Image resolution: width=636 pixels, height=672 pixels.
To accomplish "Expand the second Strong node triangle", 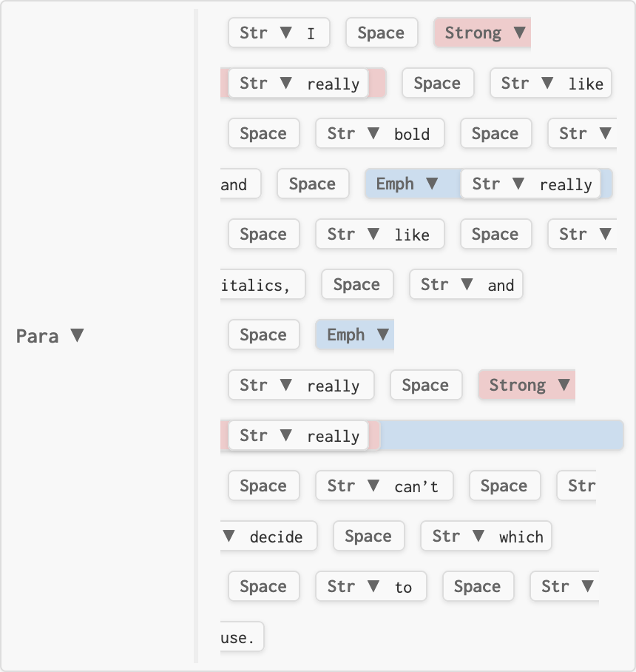I will 564,385.
